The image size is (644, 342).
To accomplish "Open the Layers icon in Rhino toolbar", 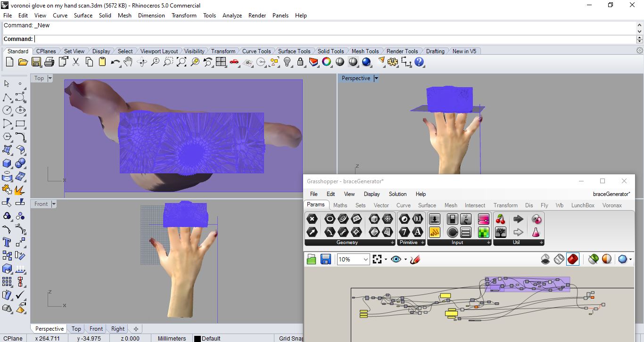I will point(313,62).
